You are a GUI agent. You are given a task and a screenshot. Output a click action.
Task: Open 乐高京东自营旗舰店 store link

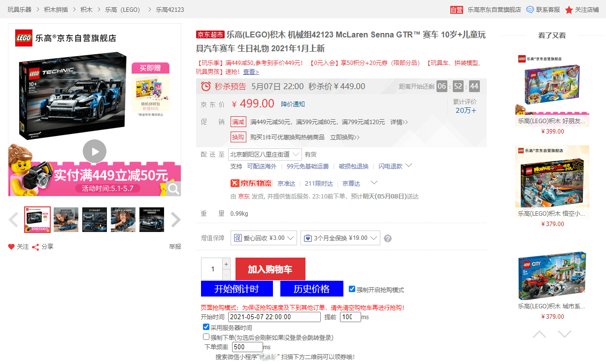494,9
